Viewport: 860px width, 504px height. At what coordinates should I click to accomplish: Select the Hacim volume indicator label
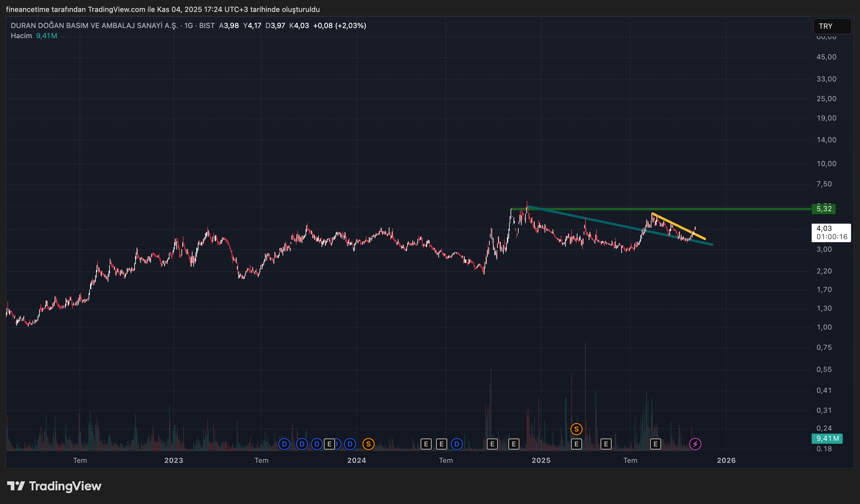coord(21,36)
